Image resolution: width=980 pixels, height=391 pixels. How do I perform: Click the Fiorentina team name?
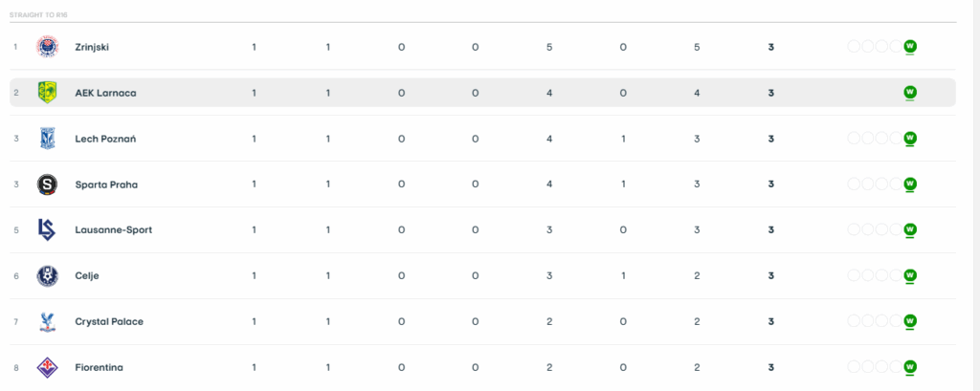pos(99,367)
